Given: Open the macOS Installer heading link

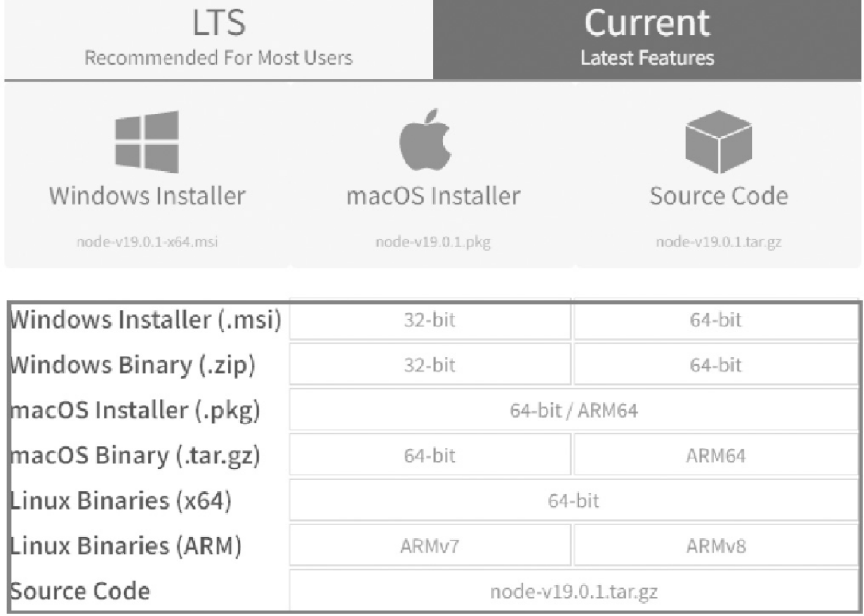Looking at the screenshot, I should pyautogui.click(x=433, y=196).
